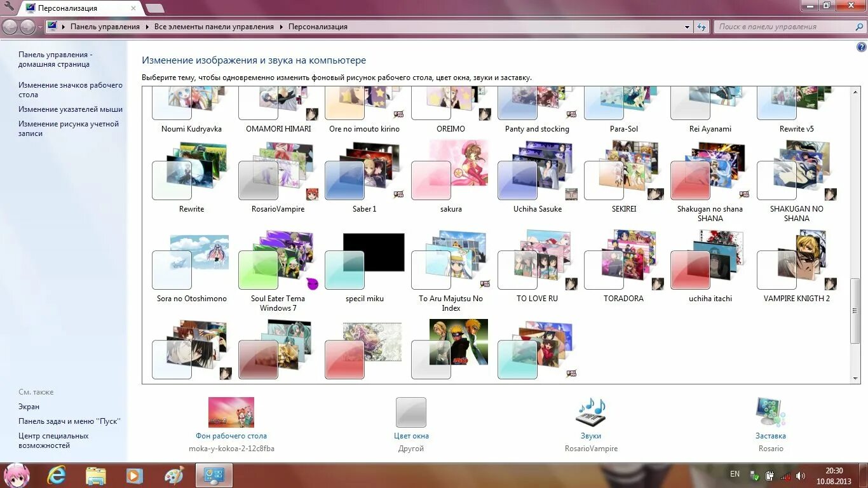868x488 pixels.
Task: Open Изменение указателей мыши link
Action: [x=71, y=109]
